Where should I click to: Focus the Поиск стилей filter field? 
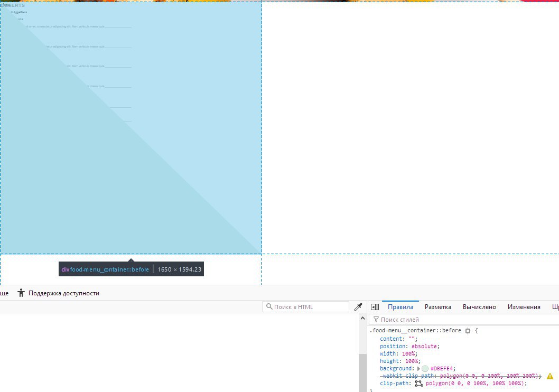point(463,320)
